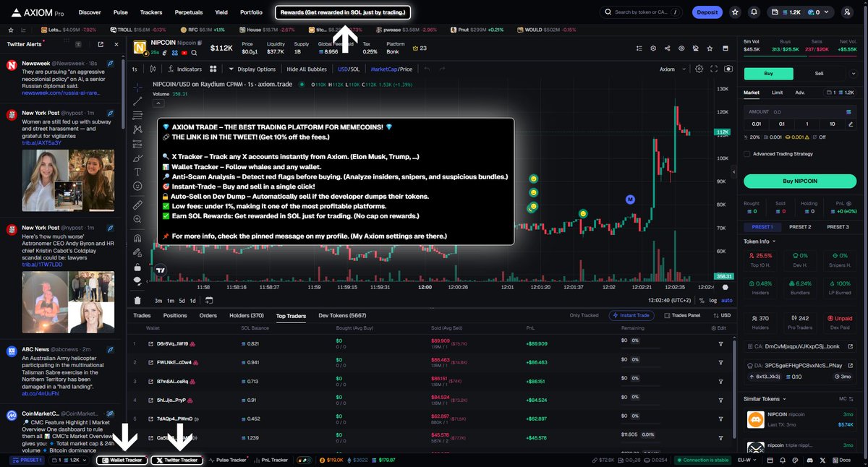
Task: Enable the Instant Trade toggle
Action: coord(633,315)
